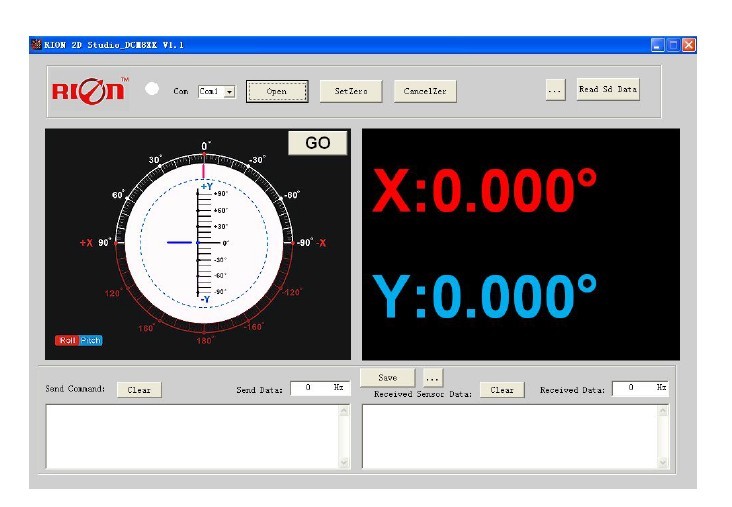Click the Send Command scrollbar down arrow

(344, 462)
